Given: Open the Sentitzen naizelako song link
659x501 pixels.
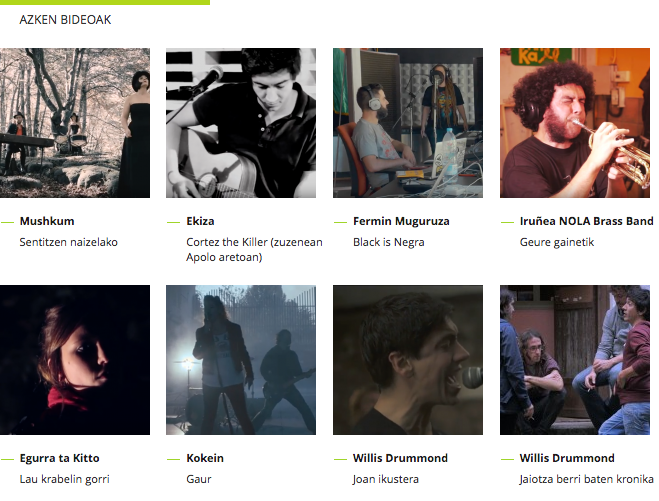Looking at the screenshot, I should point(69,242).
